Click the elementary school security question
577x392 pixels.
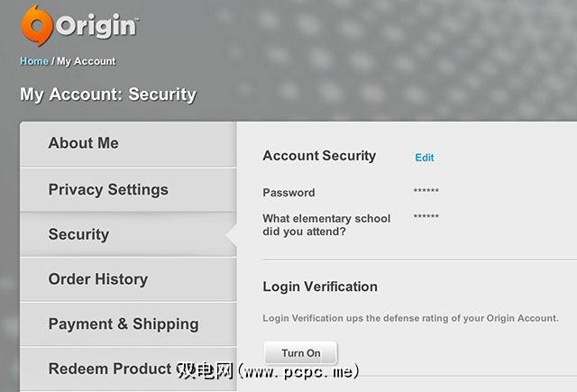pos(327,224)
